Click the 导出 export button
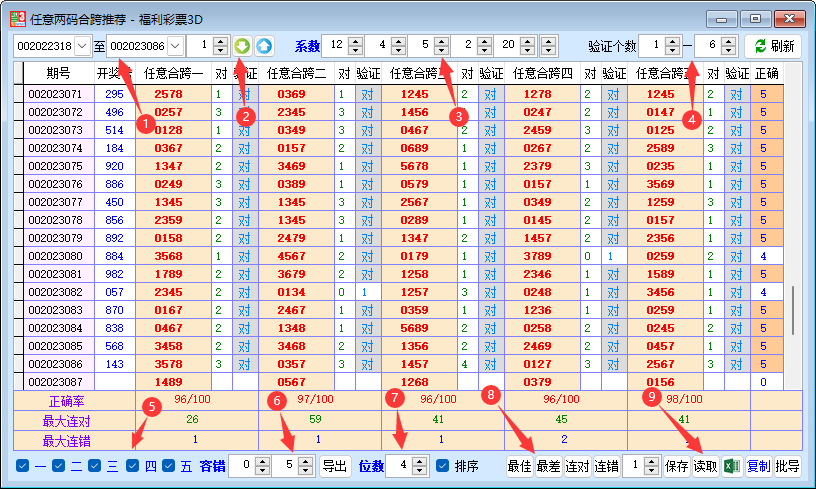The image size is (816, 489). click(334, 466)
